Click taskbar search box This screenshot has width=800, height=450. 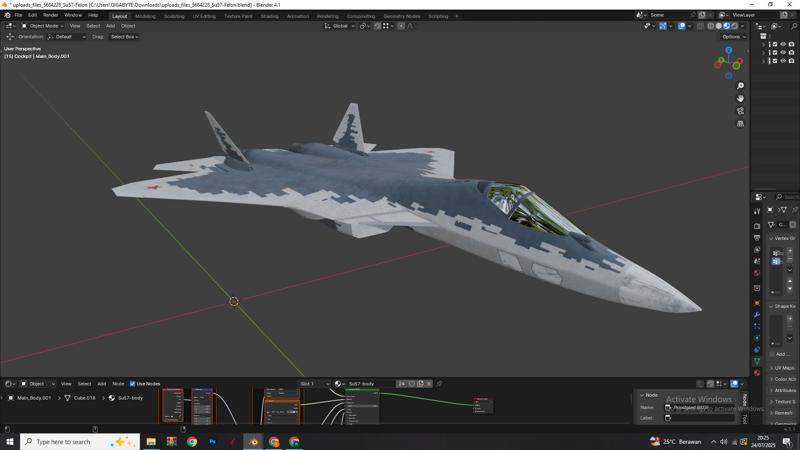(80, 442)
